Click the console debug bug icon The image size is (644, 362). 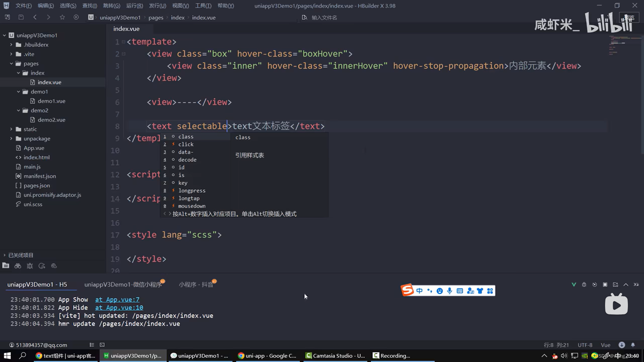pyautogui.click(x=584, y=285)
